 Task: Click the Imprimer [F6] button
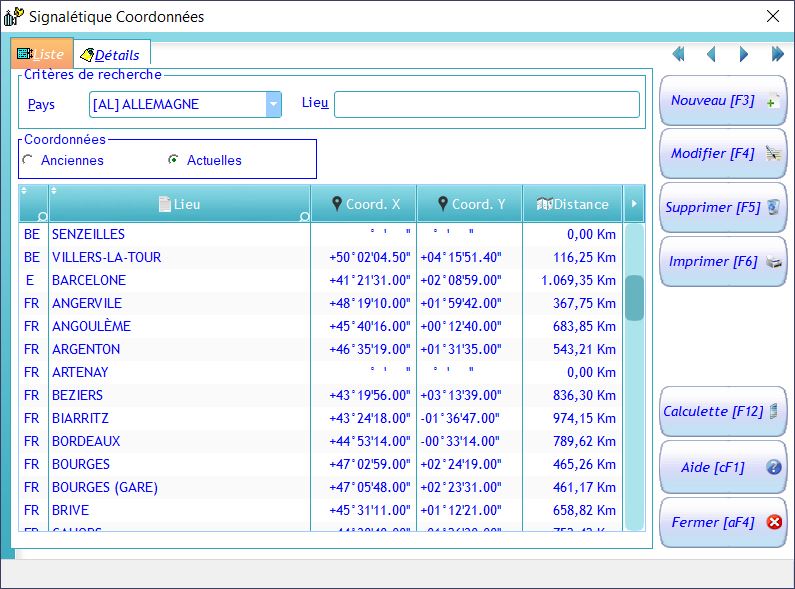[723, 262]
